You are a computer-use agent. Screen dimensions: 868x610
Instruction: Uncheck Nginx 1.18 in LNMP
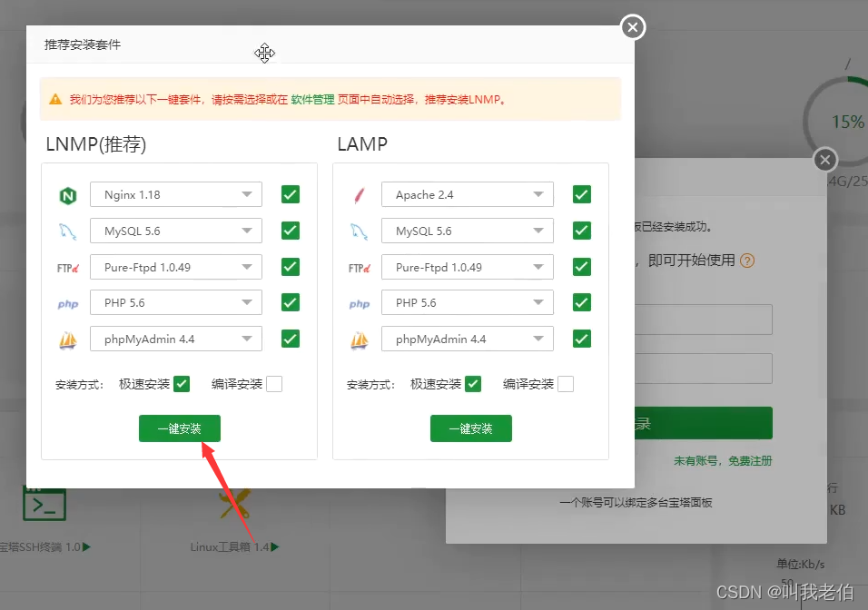[291, 194]
